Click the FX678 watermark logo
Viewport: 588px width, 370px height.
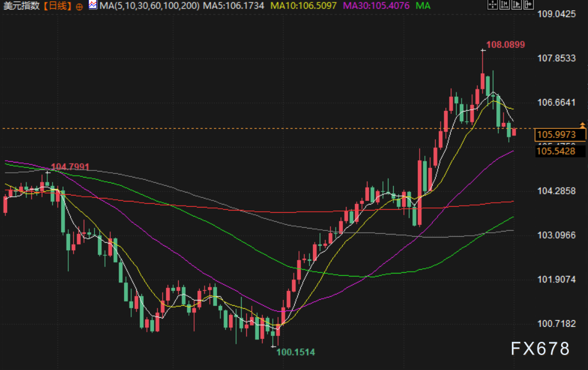click(x=540, y=348)
